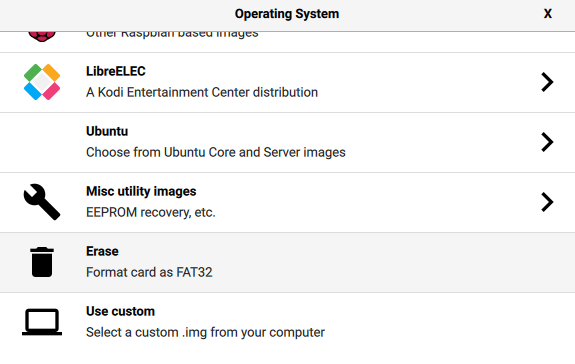
Task: Click the wrench icon for Misc utility images
Action: [x=42, y=202]
